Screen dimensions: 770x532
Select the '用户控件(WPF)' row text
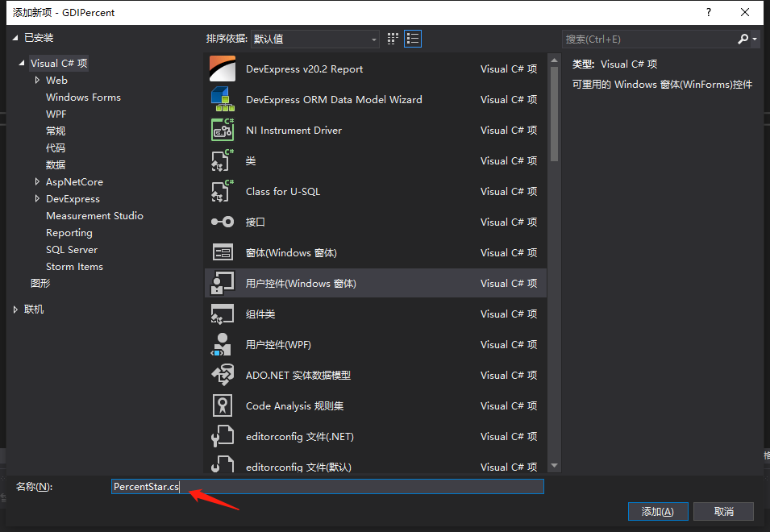point(278,344)
